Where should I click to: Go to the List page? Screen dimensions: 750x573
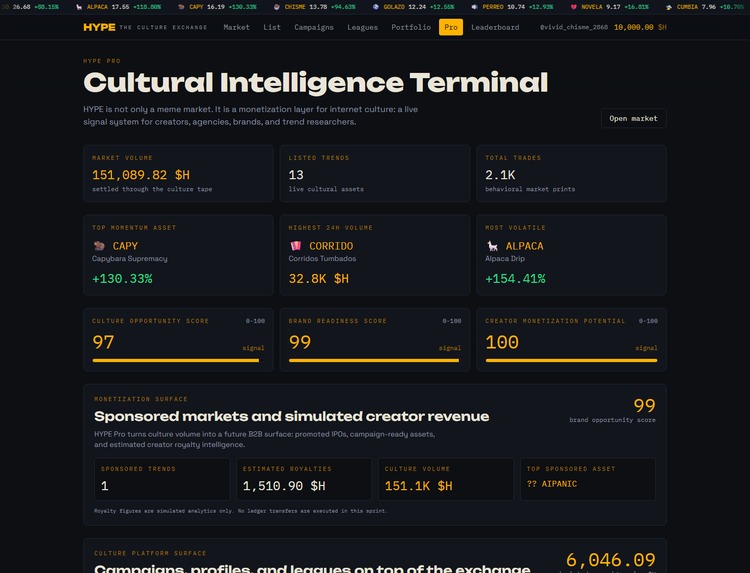tap(272, 27)
